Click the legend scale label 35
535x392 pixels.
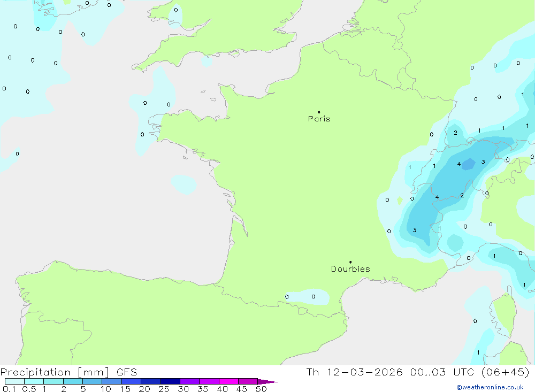click(203, 389)
